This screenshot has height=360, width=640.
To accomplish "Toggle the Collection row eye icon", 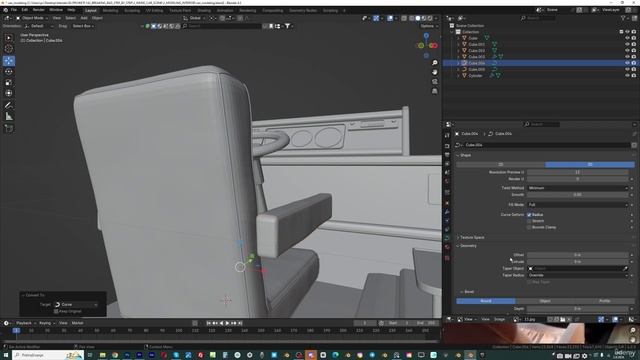I will pos(627,32).
